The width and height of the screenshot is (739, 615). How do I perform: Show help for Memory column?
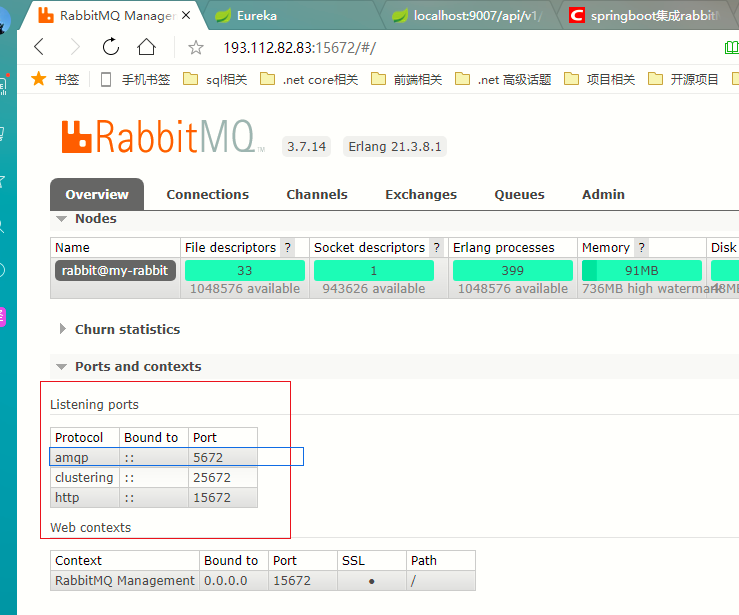[641, 247]
